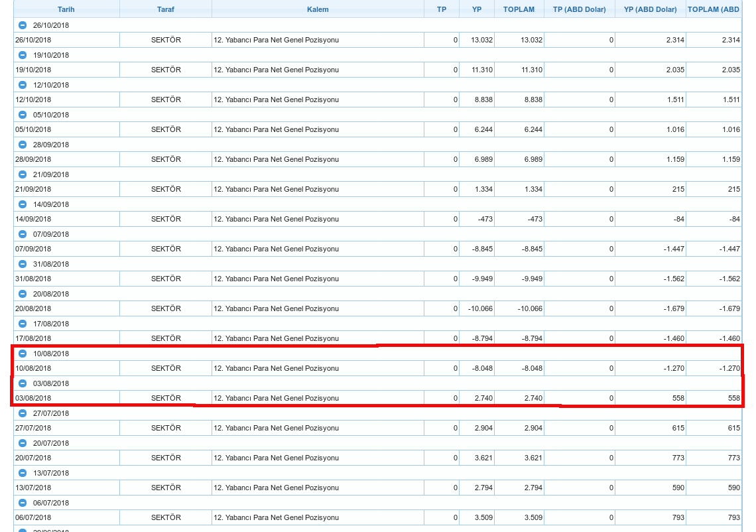Select YP (ABD Dolar) value -1.562

coord(651,279)
